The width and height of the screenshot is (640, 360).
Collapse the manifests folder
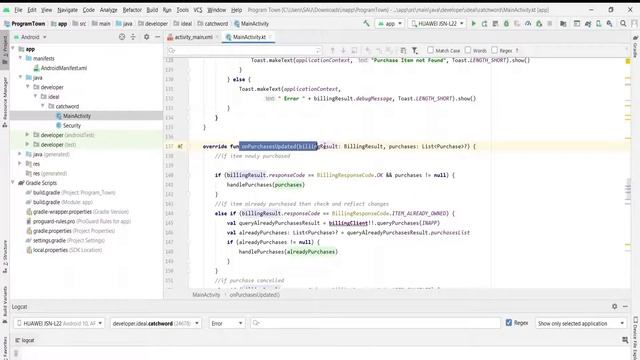click(20, 58)
